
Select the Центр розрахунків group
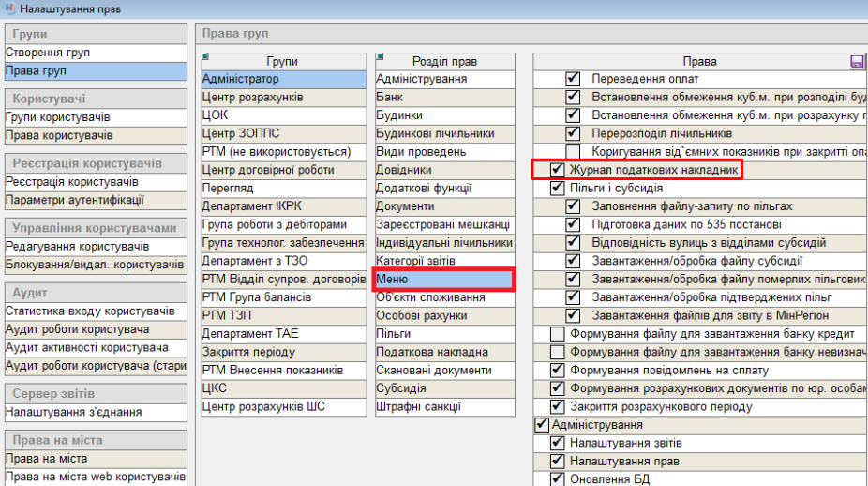coord(253,98)
